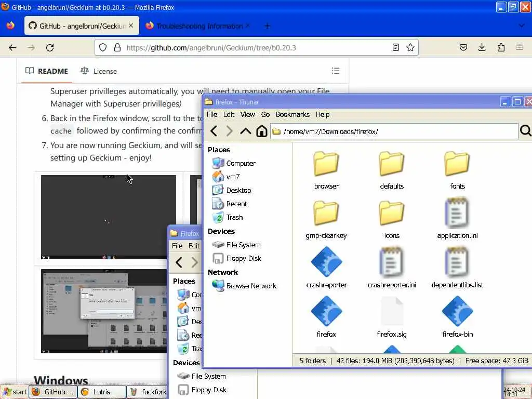Open File System in background Thunar window
This screenshot has height=399, width=532.
tap(202, 376)
